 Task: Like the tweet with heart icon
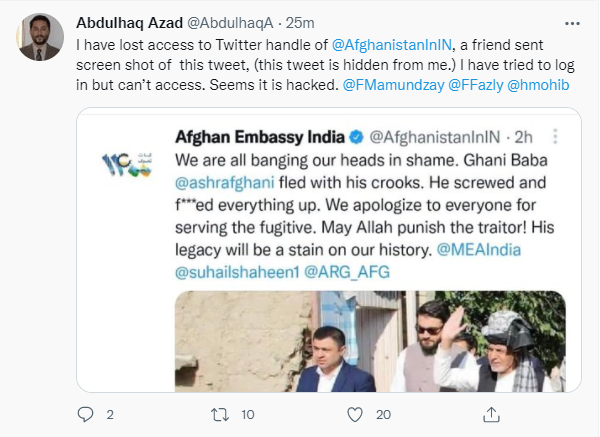click(x=353, y=414)
